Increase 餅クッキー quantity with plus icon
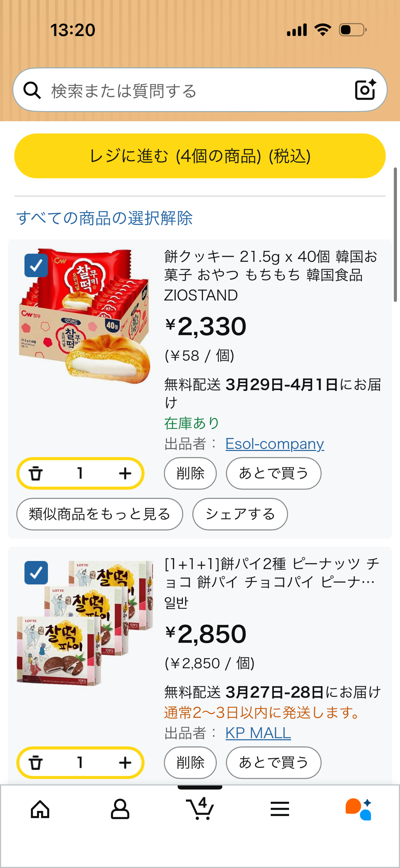 pos(125,473)
